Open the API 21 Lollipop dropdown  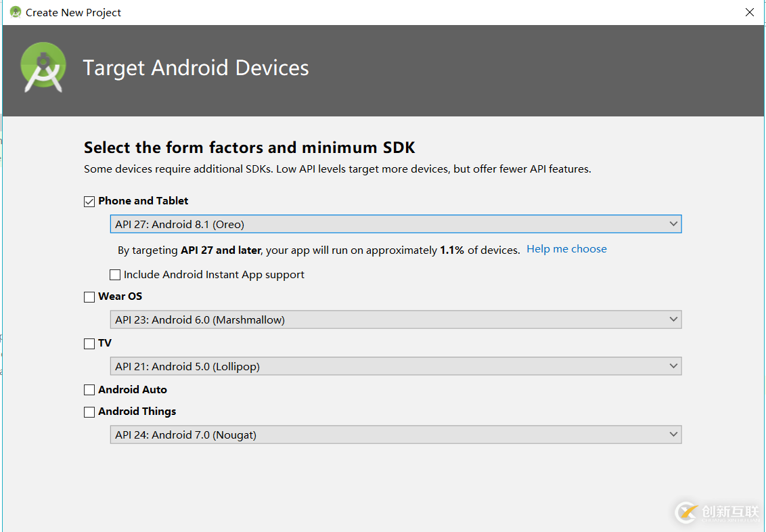396,366
